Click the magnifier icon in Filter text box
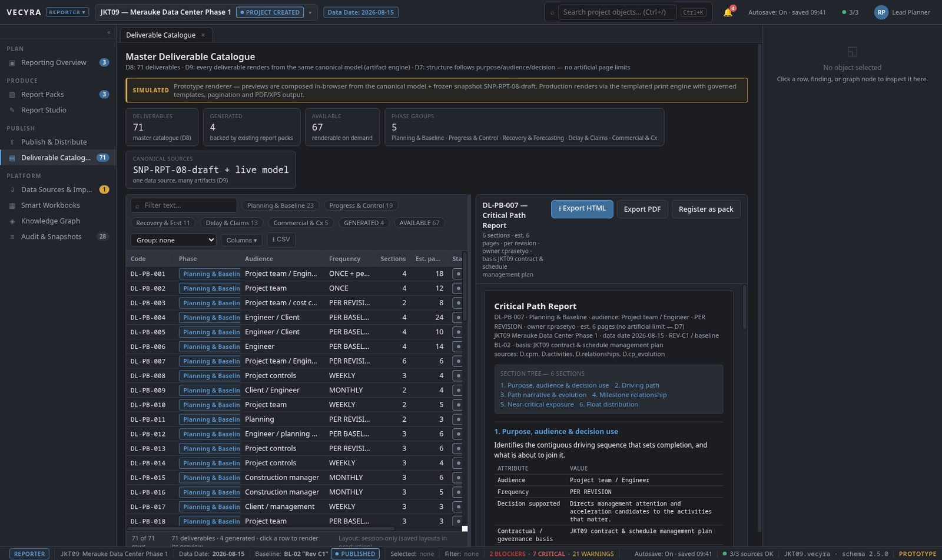The width and height of the screenshot is (942, 560). (x=138, y=206)
